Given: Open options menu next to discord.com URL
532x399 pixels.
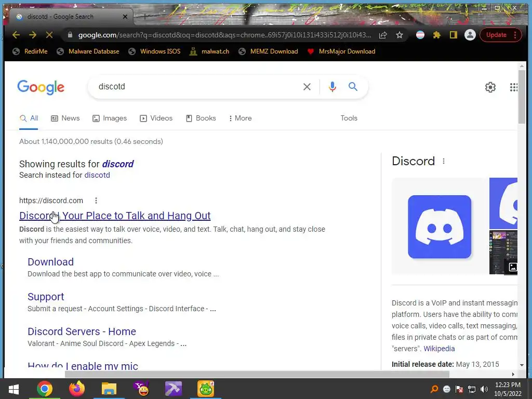Looking at the screenshot, I should (x=96, y=201).
